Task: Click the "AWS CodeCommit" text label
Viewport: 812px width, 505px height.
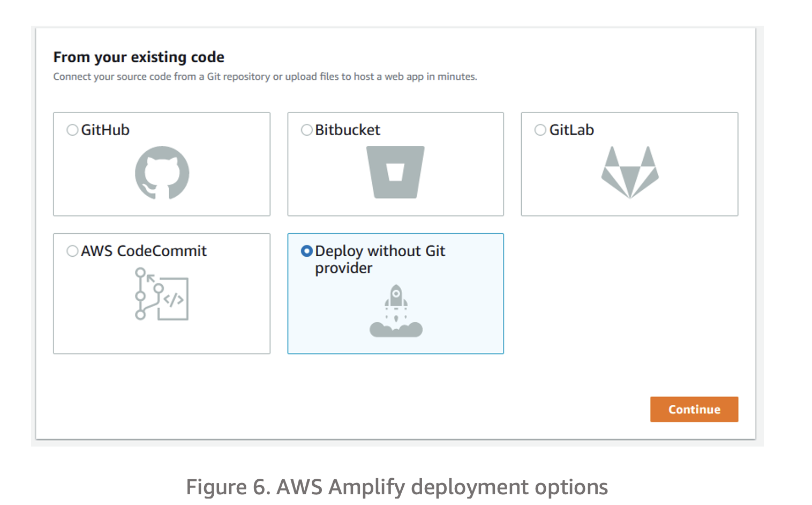Action: point(144,251)
